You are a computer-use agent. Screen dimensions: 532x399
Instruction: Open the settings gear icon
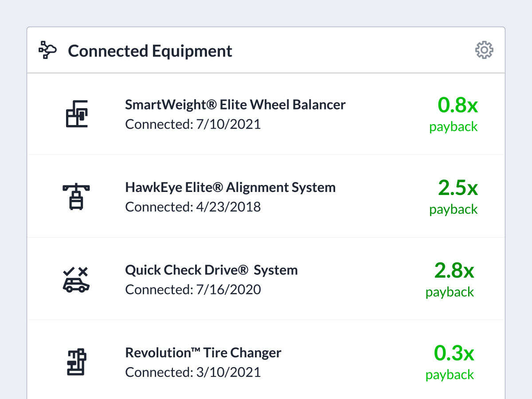click(484, 50)
